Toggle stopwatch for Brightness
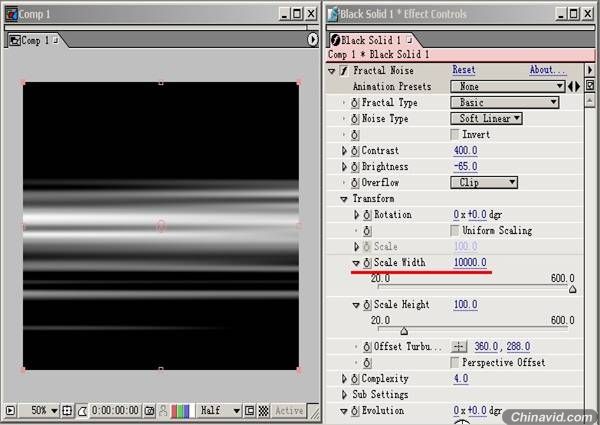The image size is (600, 425). coord(355,167)
